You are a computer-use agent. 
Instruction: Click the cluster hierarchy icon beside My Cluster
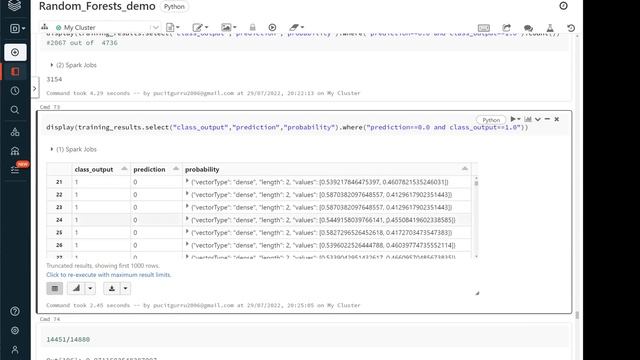pyautogui.click(x=44, y=27)
